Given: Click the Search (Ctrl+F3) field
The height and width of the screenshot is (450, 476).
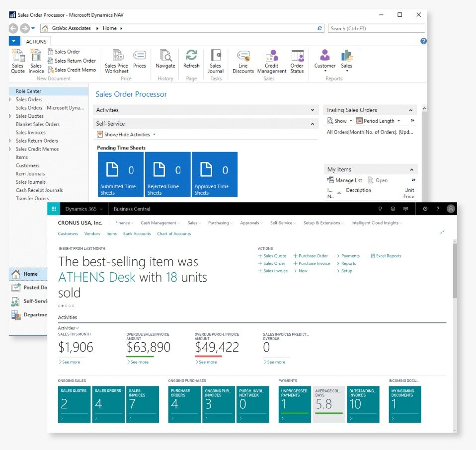Looking at the screenshot, I should 376,28.
